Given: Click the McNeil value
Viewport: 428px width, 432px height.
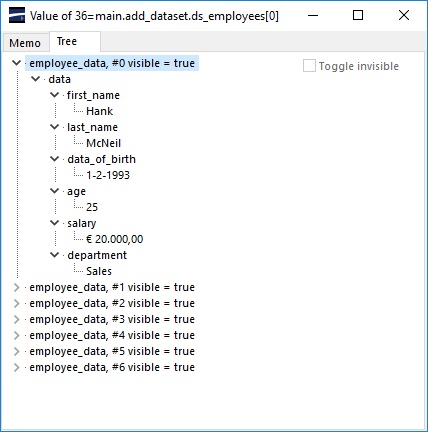Looking at the screenshot, I should pos(104,143).
